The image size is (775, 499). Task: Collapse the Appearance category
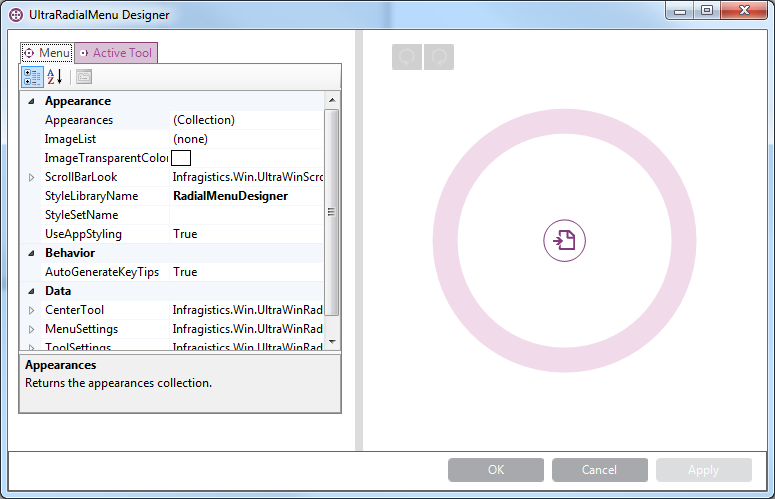click(x=31, y=101)
